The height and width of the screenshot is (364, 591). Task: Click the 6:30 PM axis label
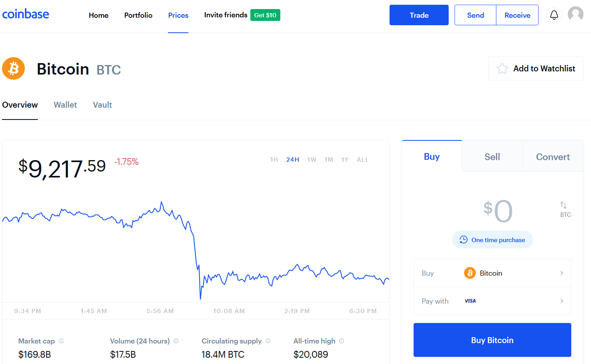point(363,311)
